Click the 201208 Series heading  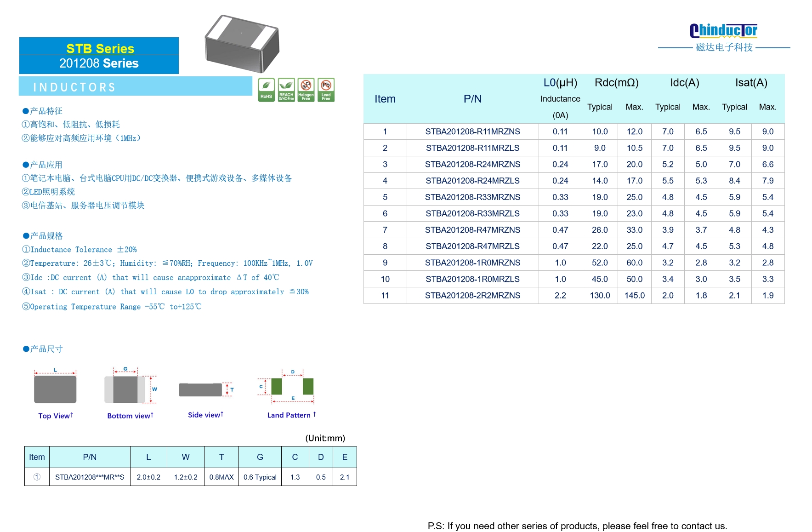[x=99, y=63]
